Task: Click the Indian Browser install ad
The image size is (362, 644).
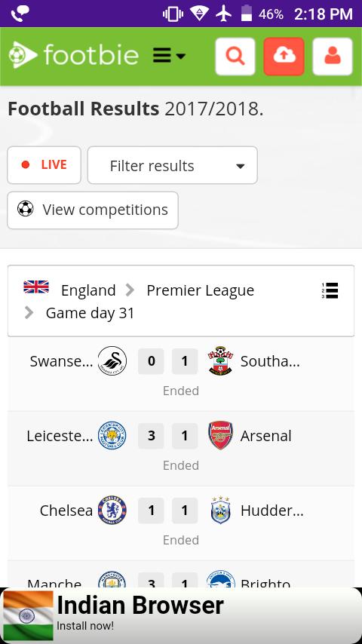Action: (181, 615)
